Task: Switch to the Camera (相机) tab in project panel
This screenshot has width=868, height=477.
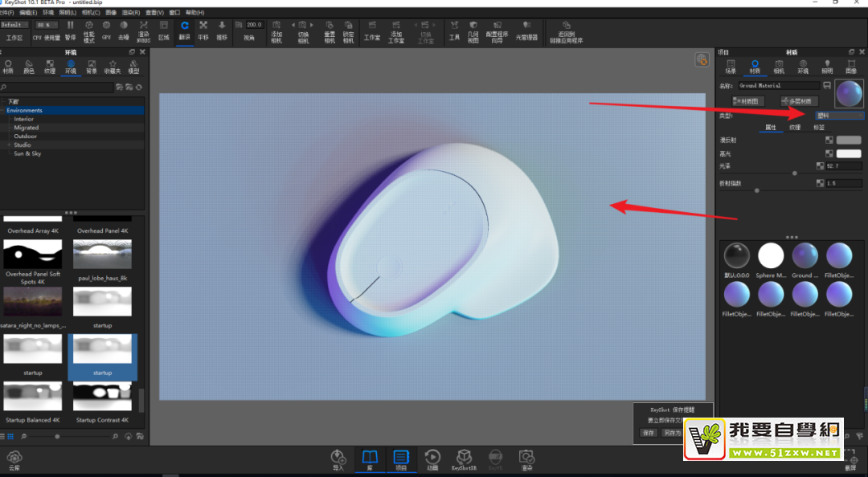Action: point(779,66)
